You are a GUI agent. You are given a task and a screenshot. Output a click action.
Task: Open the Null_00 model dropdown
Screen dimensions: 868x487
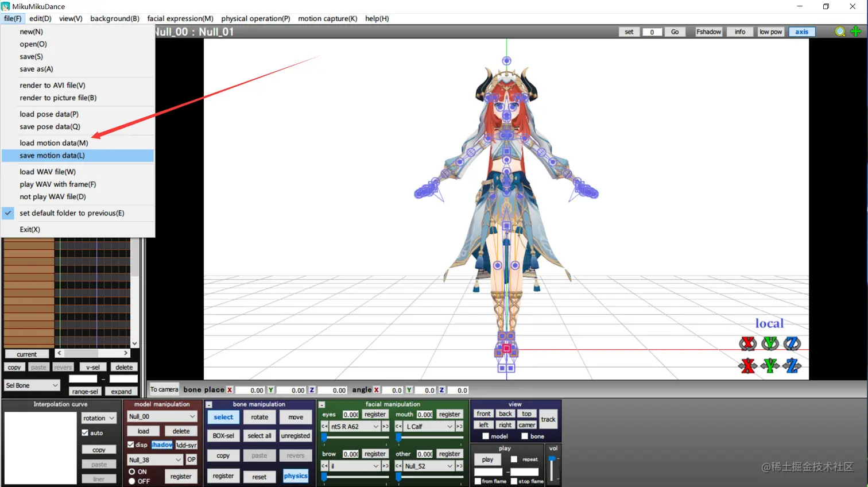pyautogui.click(x=162, y=416)
